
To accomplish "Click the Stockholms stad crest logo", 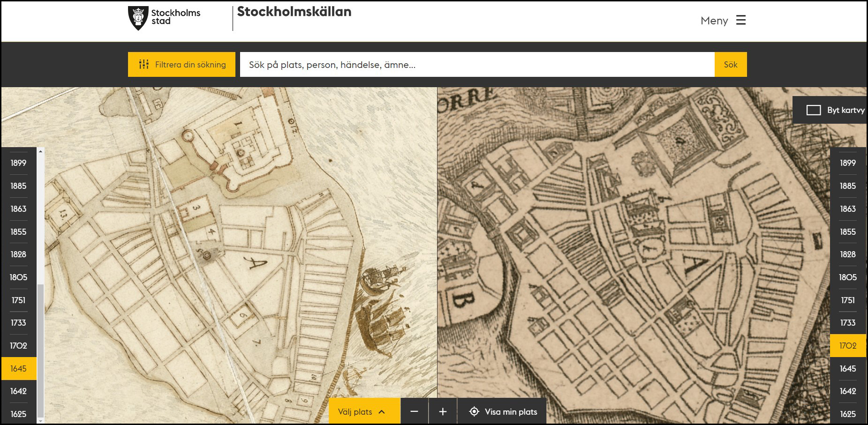I will [138, 19].
